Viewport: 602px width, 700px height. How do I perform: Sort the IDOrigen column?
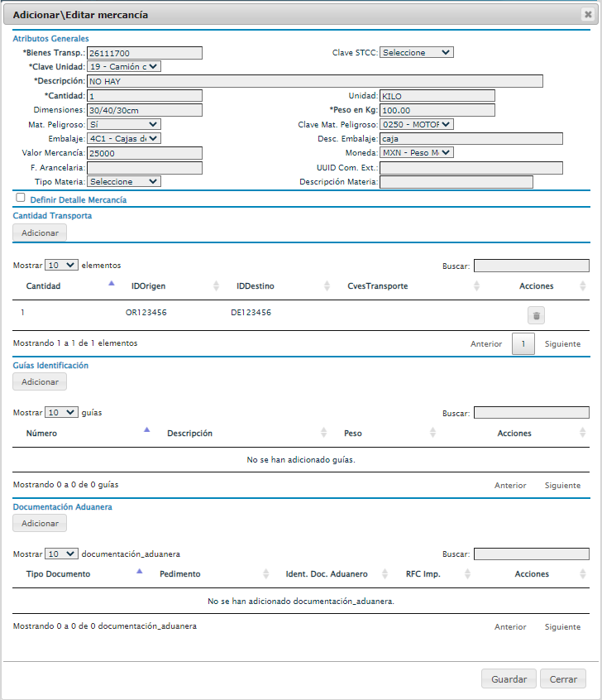[216, 286]
